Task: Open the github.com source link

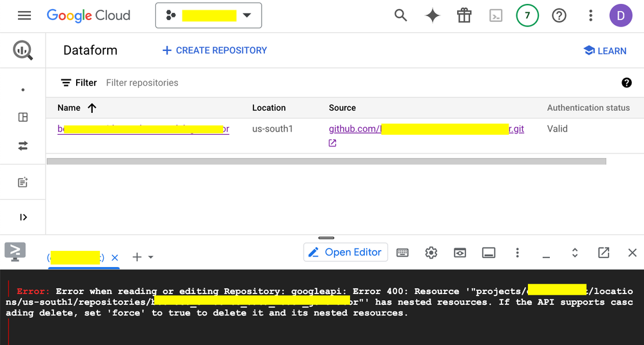Action: pyautogui.click(x=426, y=129)
